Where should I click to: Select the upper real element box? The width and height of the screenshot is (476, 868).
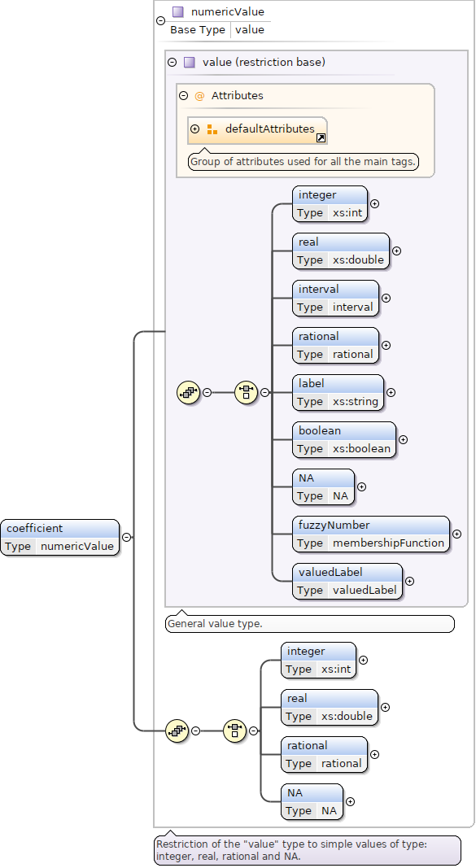click(341, 251)
